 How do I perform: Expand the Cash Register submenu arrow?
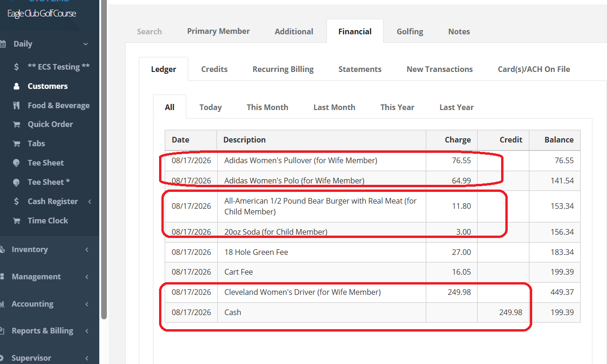pos(89,201)
